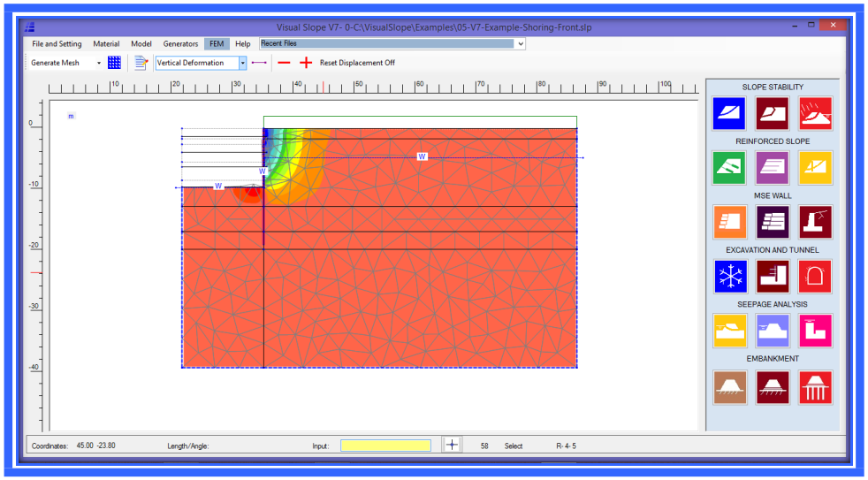Select the blue snowflake excavation icon
This screenshot has width=868, height=480.
[729, 276]
